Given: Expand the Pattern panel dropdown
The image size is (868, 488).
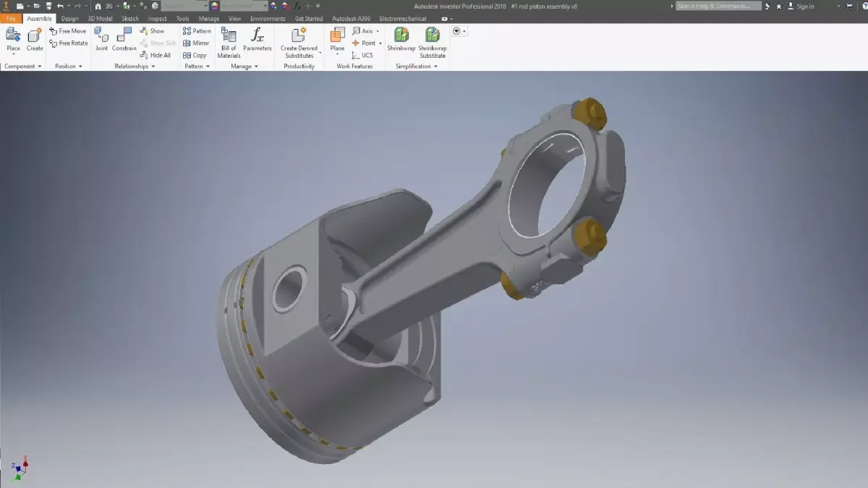Looking at the screenshot, I should pos(208,67).
